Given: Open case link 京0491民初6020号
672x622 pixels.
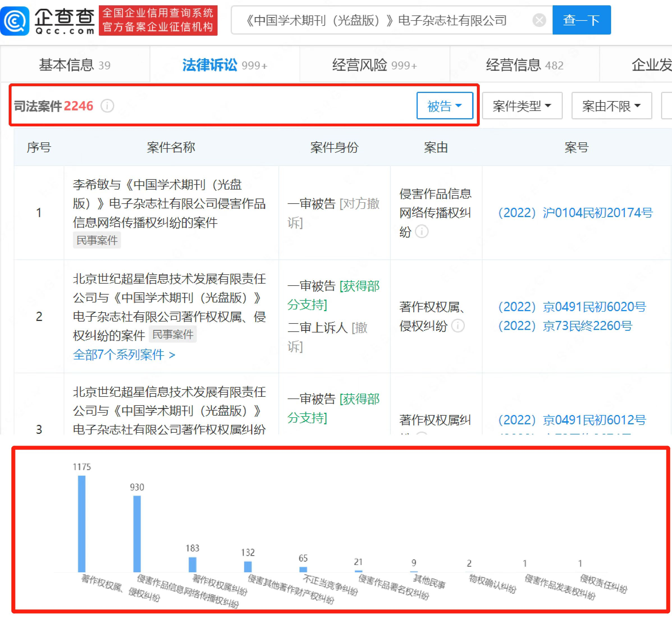Looking at the screenshot, I should tap(572, 307).
